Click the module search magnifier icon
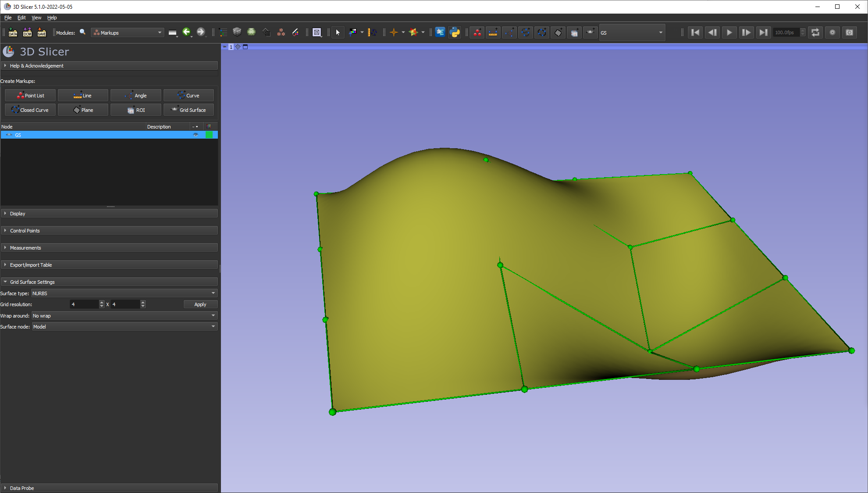This screenshot has height=493, width=868. 82,32
